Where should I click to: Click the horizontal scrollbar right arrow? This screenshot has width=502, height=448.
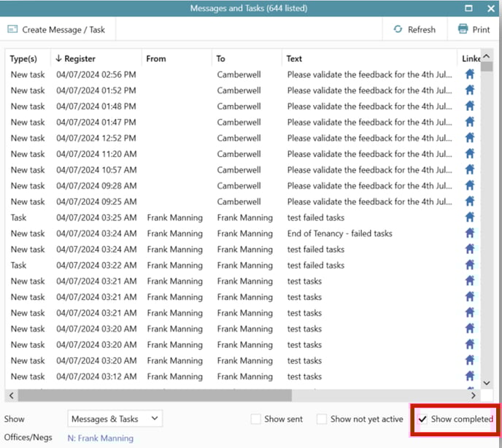coord(474,395)
